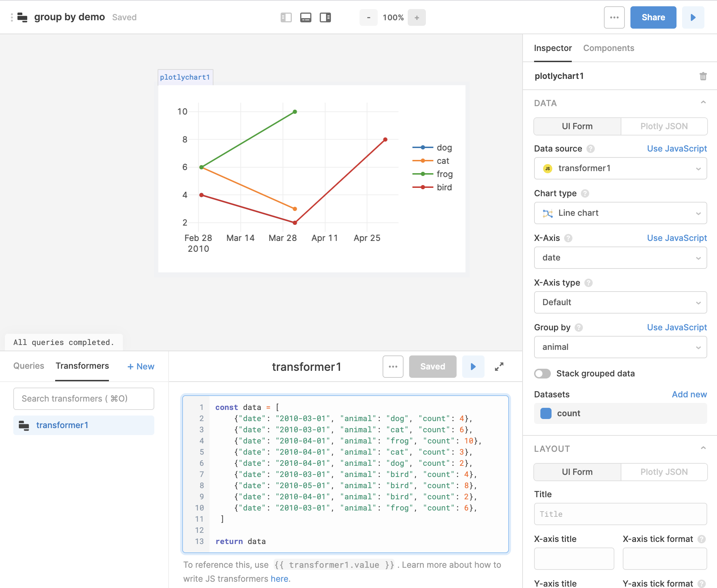The height and width of the screenshot is (588, 717).
Task: Click Use JavaScript for X-Axis
Action: pyautogui.click(x=677, y=238)
